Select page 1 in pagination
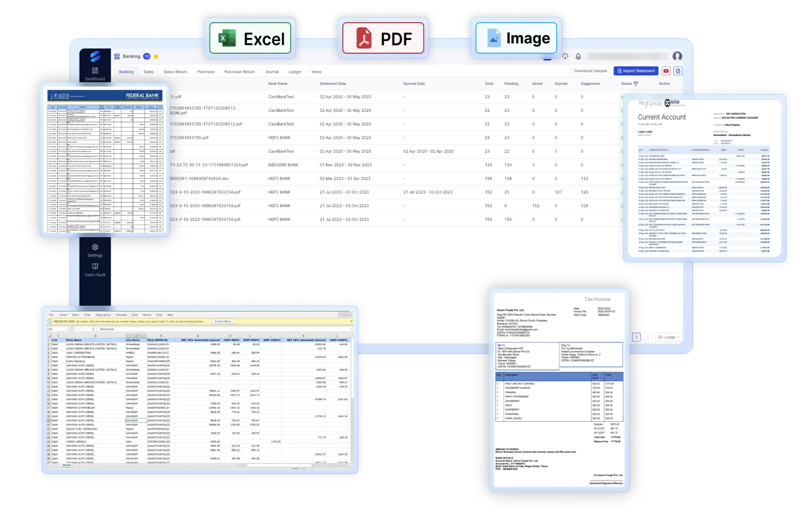Image resolution: width=812 pixels, height=526 pixels. click(636, 337)
